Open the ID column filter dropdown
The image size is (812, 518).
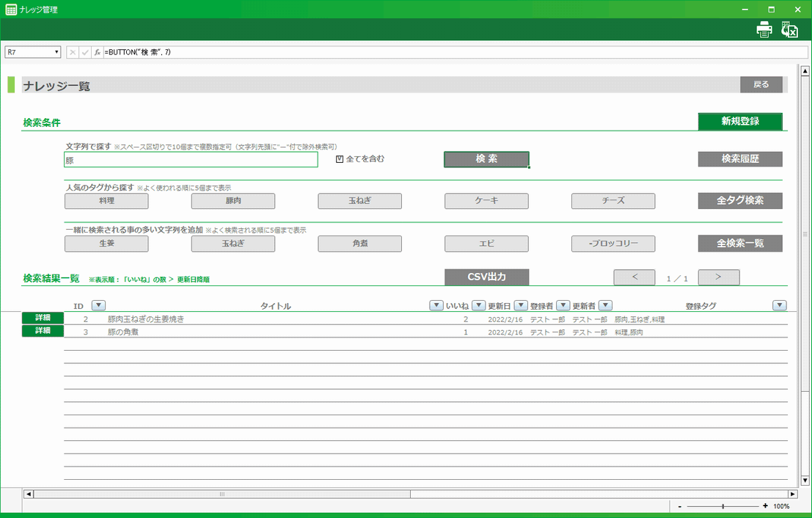click(x=98, y=306)
